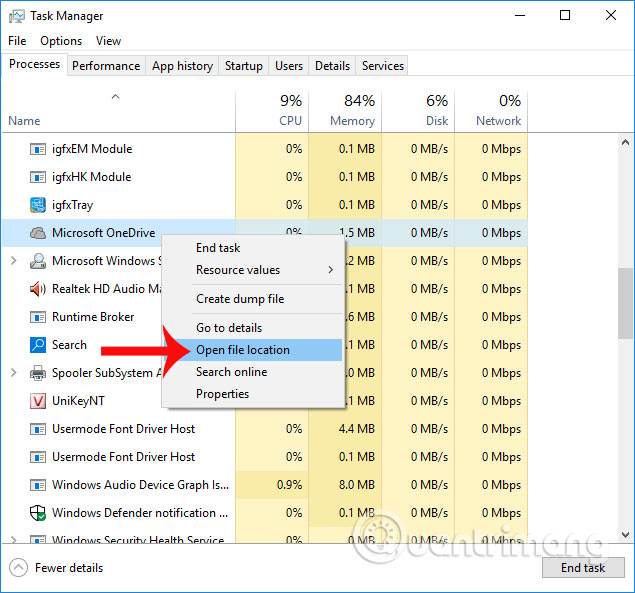
Task: Click the Microsoft Windows Search icon
Action: point(38,261)
